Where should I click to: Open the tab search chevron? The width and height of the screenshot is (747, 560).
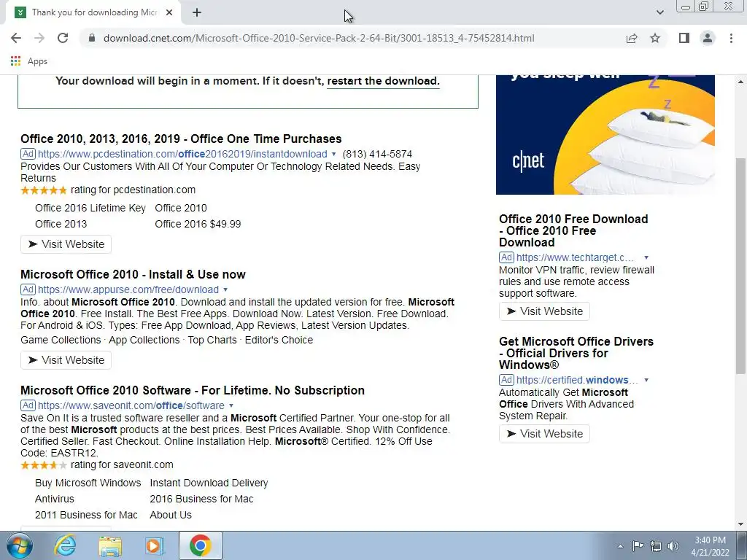[x=659, y=12]
